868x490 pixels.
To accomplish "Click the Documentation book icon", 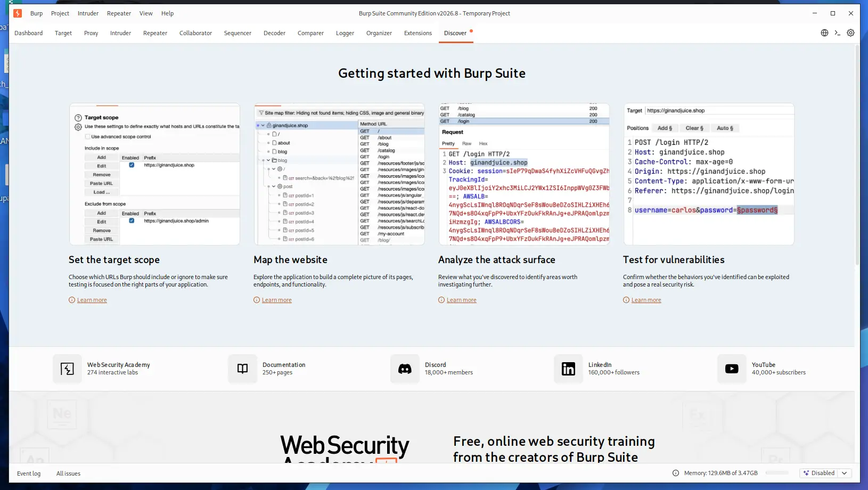I will pyautogui.click(x=243, y=369).
